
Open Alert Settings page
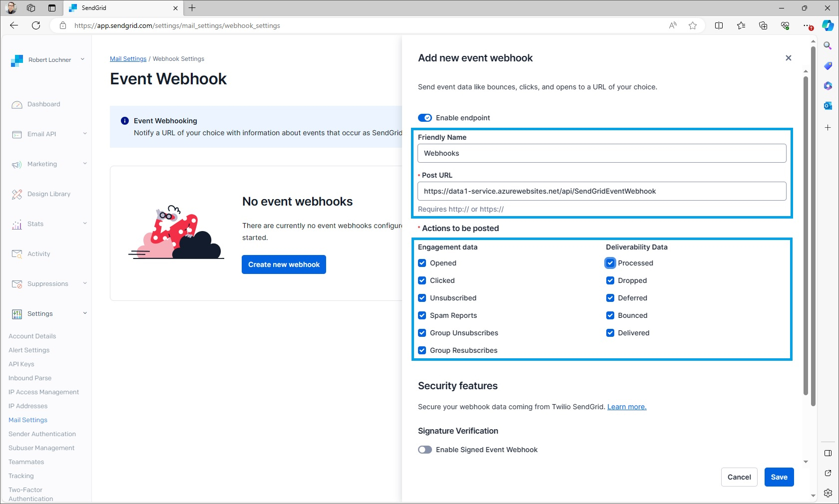pos(29,350)
